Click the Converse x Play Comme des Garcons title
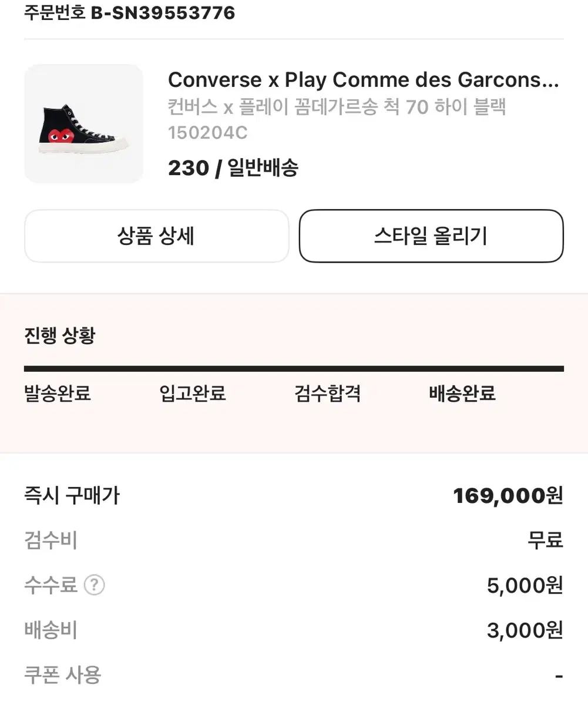 click(x=363, y=80)
